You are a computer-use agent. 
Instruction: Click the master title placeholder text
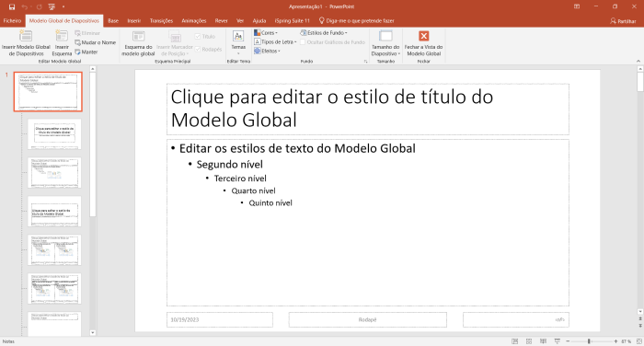332,109
